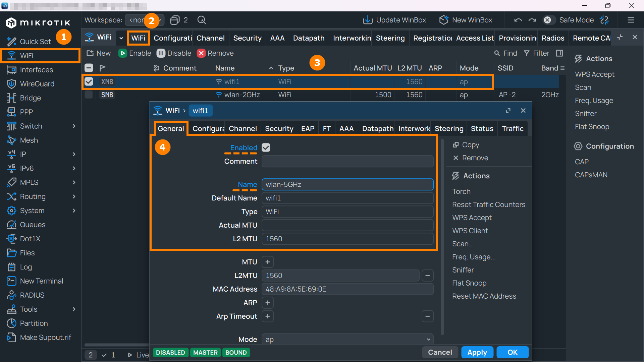Expand the MTU field with plus button
644x362 pixels.
pos(268,262)
